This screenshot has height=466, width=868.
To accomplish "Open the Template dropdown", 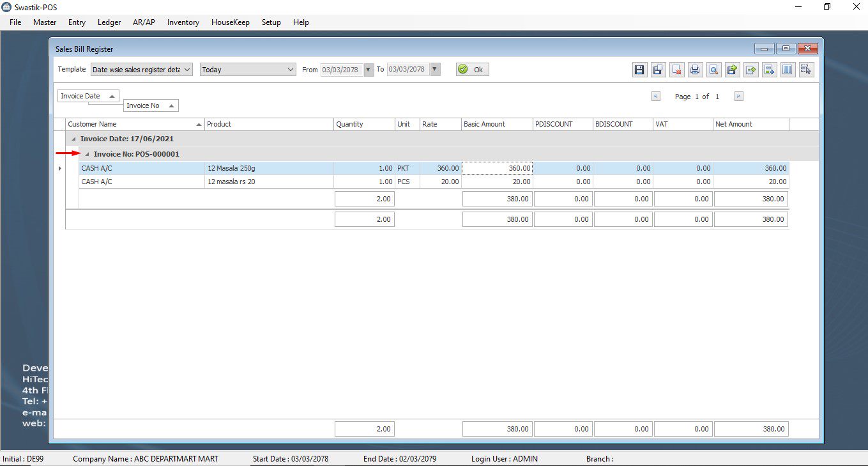I will [x=187, y=70].
